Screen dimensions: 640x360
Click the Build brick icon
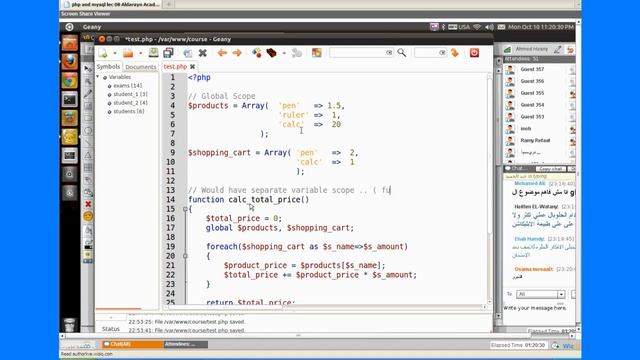pos(271,53)
